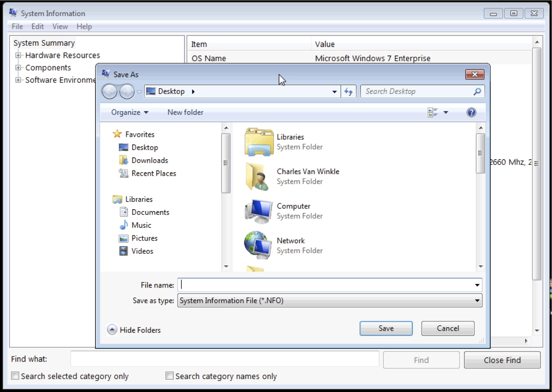Screen dimensions: 552x392
Task: Click the System Information details pane scrollbar thumb
Action: click(x=537, y=164)
